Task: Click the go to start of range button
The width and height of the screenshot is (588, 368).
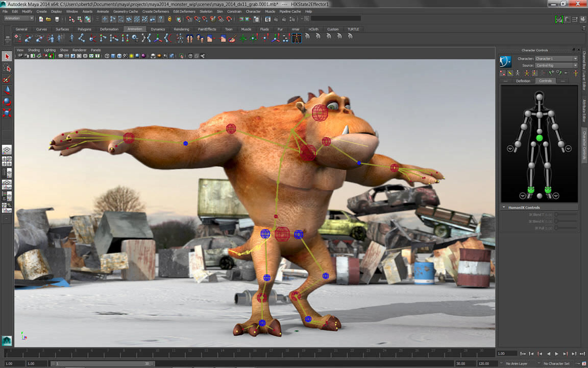Action: coord(524,353)
